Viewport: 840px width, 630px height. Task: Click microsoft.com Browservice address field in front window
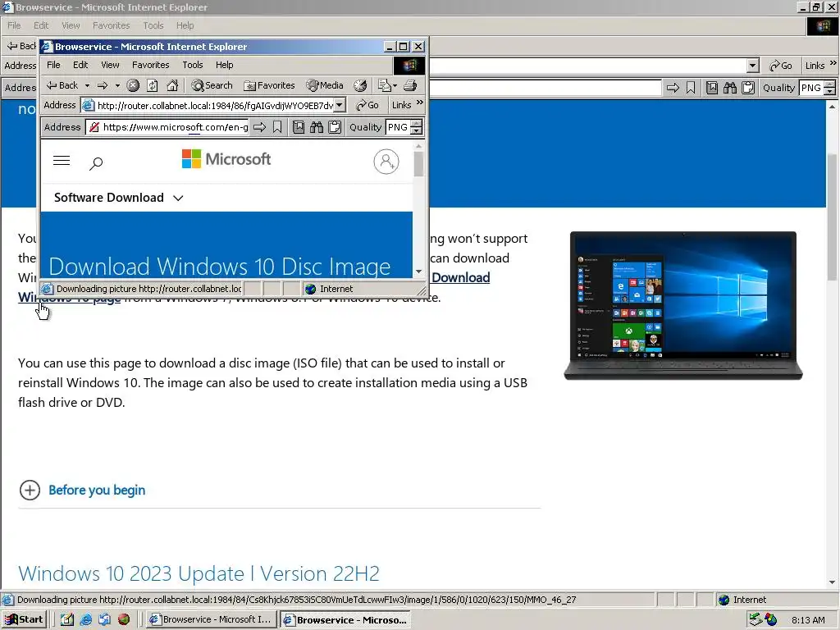pos(167,127)
